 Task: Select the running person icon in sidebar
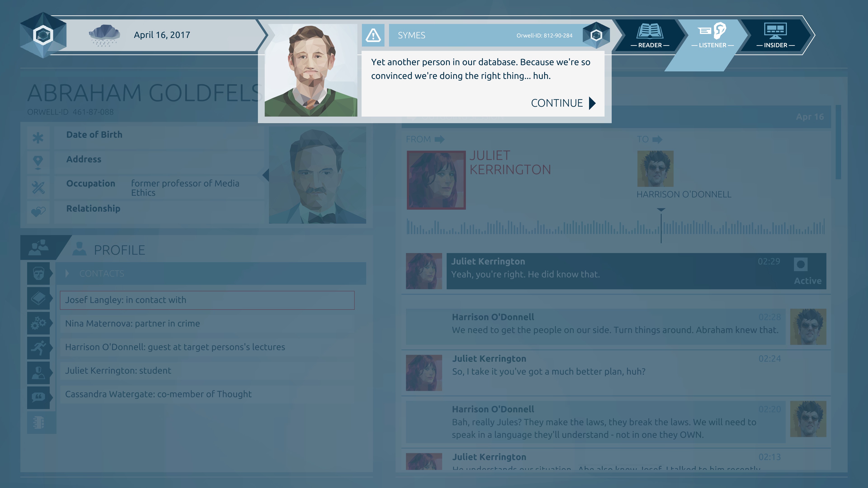[x=39, y=348]
